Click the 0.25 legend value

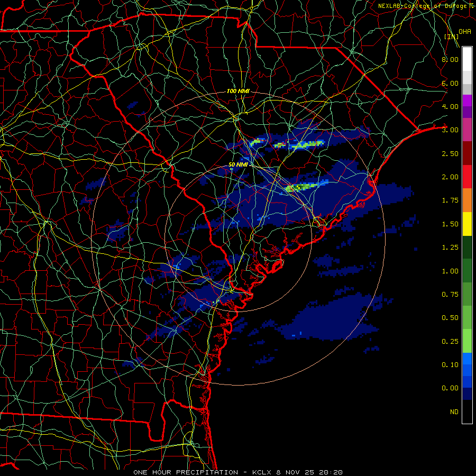[x=450, y=342]
